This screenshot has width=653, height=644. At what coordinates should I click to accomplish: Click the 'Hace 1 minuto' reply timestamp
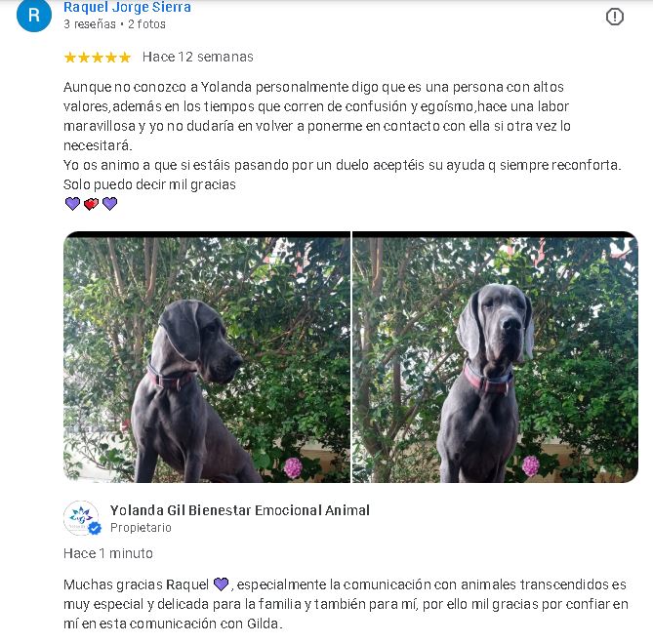point(108,553)
